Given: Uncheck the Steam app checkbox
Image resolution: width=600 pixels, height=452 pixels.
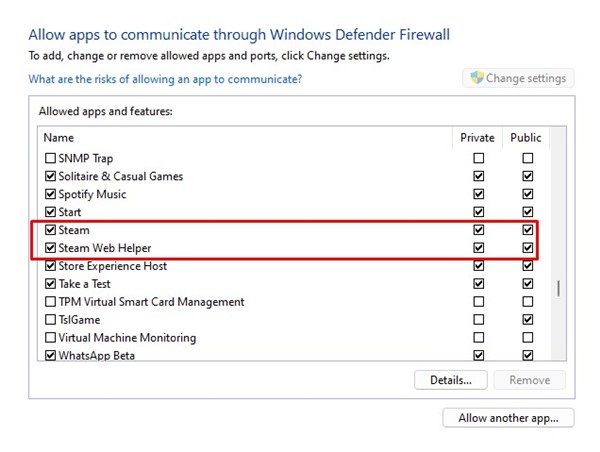Looking at the screenshot, I should (x=51, y=231).
